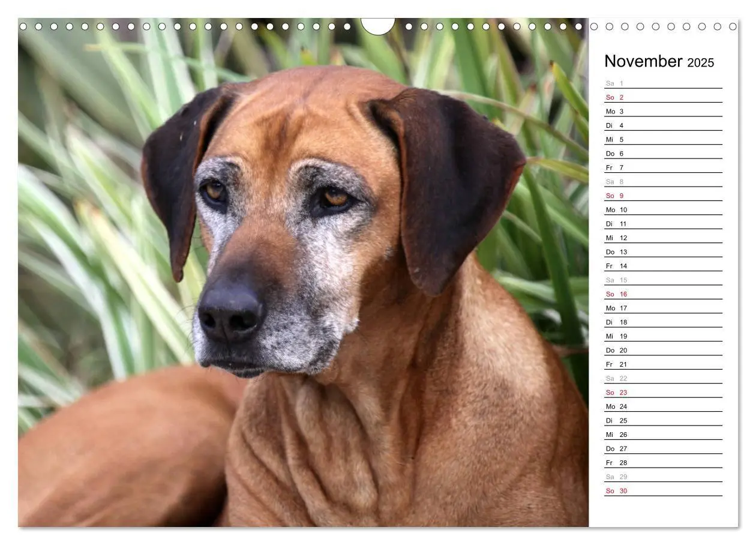Select the So 30 date row

click(x=663, y=491)
